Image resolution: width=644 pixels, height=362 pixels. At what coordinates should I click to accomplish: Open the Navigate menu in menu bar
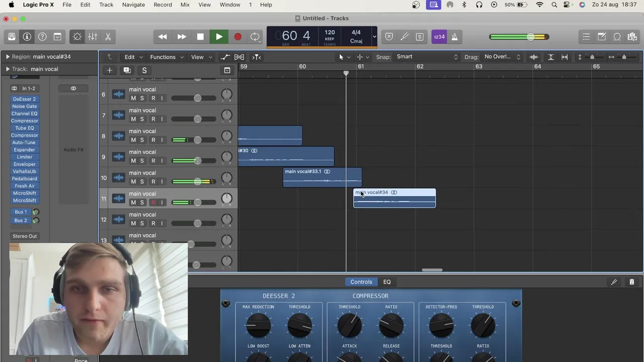click(x=133, y=5)
